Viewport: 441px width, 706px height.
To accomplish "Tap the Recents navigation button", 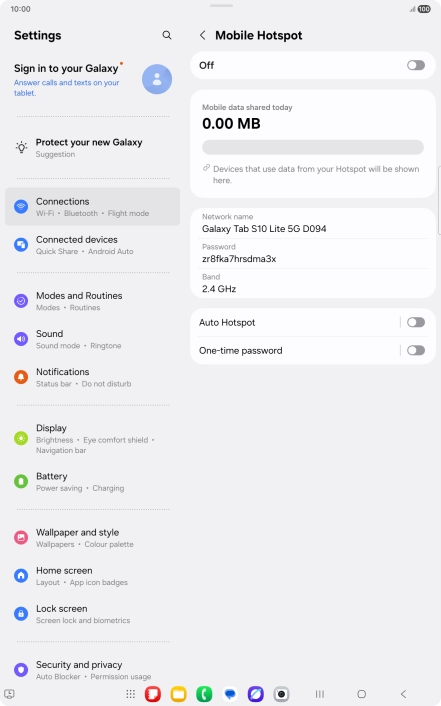I will pos(320,694).
